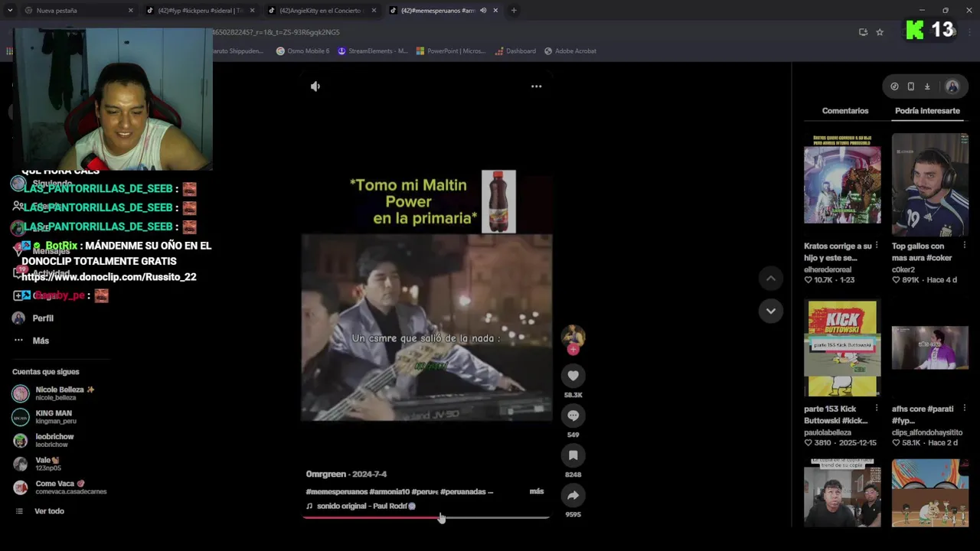Click the clips_alfondohaysitito username
The image size is (980, 551).
(x=927, y=432)
